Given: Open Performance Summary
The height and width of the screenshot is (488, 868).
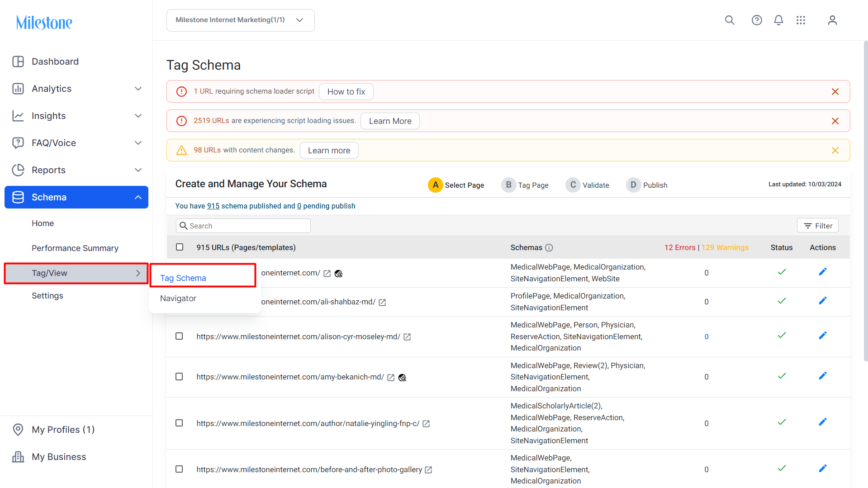Looking at the screenshot, I should tap(75, 248).
